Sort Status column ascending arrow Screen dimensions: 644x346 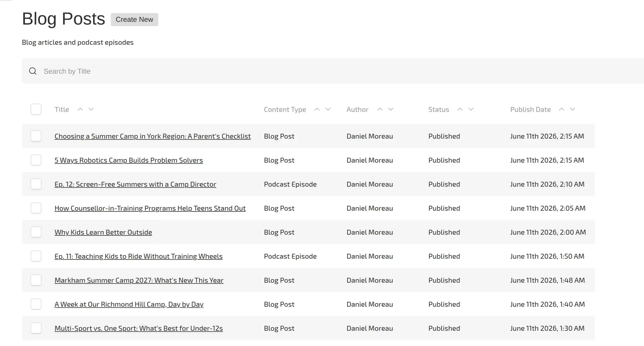(x=460, y=109)
